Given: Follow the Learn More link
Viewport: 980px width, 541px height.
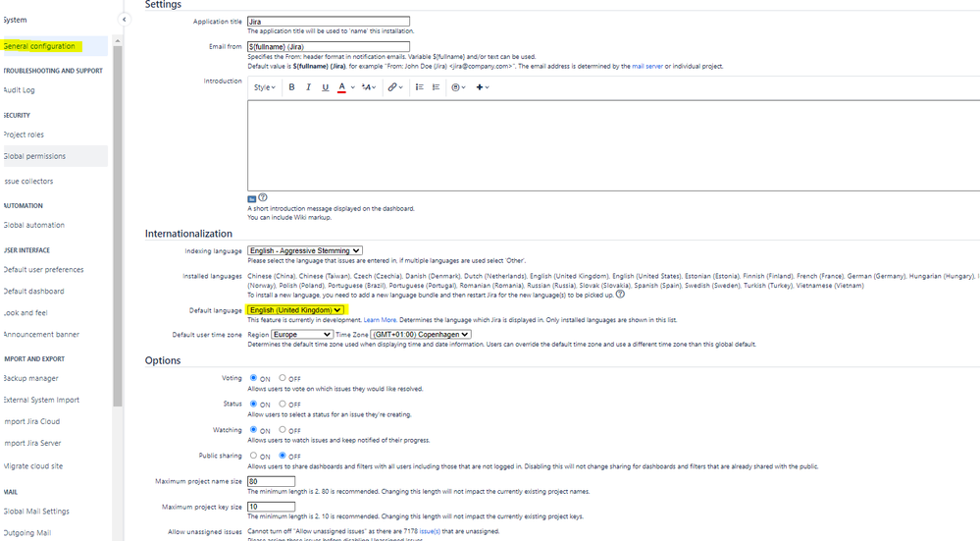Looking at the screenshot, I should (380, 320).
